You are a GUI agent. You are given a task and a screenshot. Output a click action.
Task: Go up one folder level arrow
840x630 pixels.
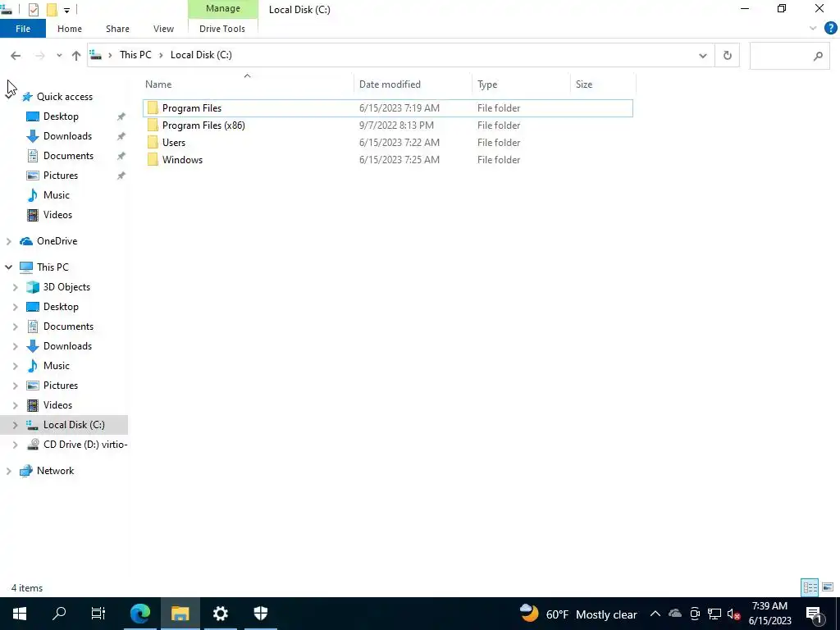(x=76, y=55)
